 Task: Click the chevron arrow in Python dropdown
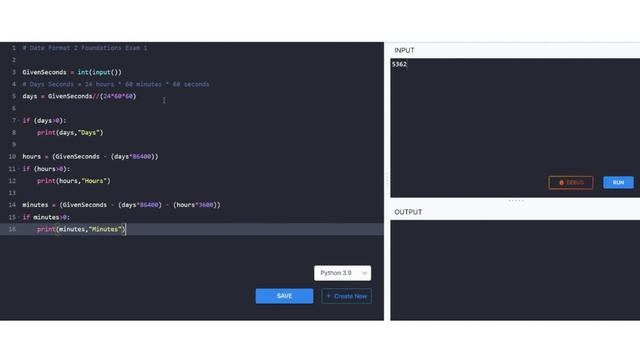364,273
